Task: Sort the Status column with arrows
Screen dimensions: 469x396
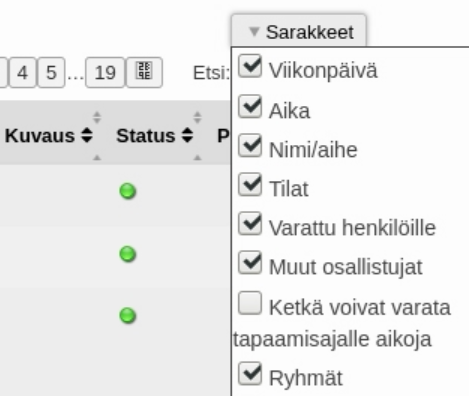Action: 187,135
